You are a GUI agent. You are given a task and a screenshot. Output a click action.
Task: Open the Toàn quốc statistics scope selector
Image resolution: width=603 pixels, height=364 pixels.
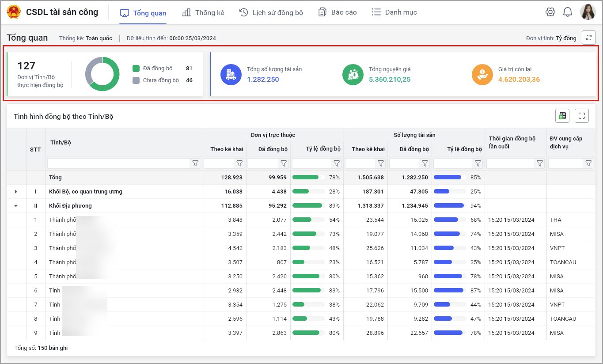pyautogui.click(x=99, y=38)
